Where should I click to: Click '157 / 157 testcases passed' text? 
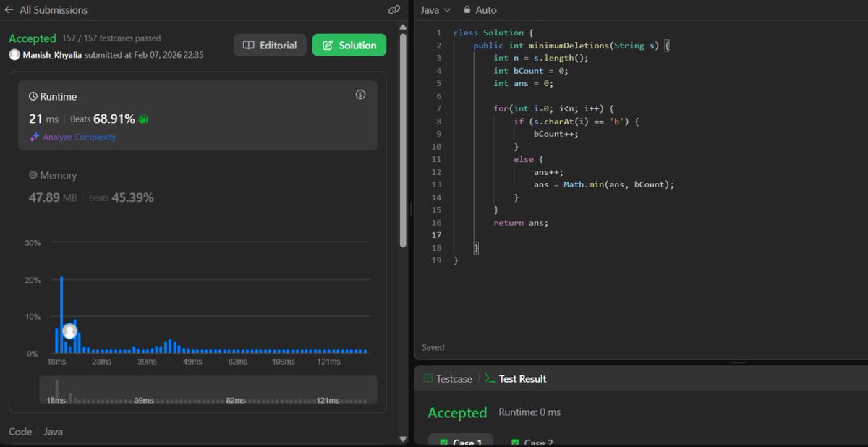coord(111,38)
